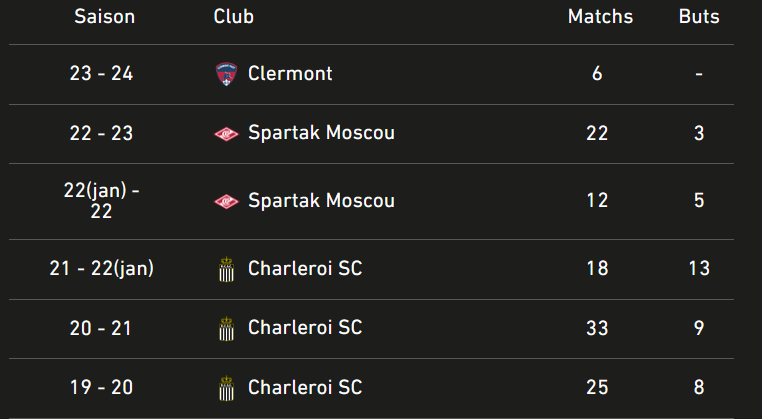This screenshot has height=419, width=762.
Task: Click Charleroi SC crest in 21 - 22(jan) row
Action: tap(226, 269)
